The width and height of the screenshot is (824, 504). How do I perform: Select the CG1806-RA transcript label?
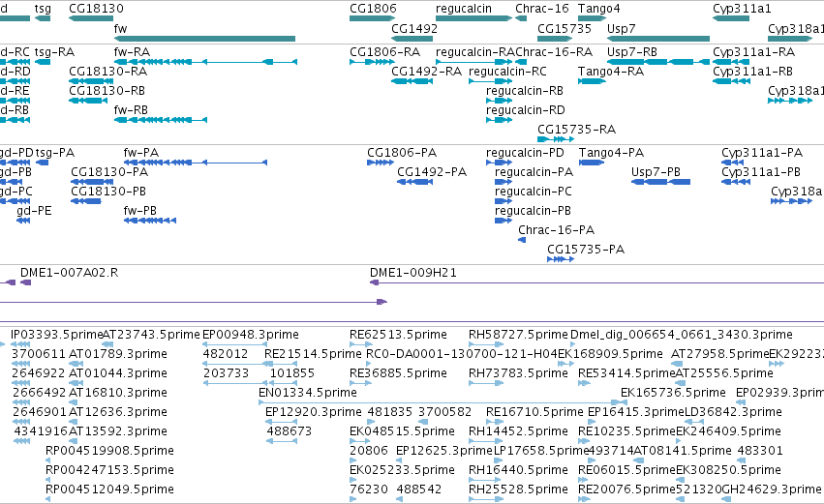384,52
